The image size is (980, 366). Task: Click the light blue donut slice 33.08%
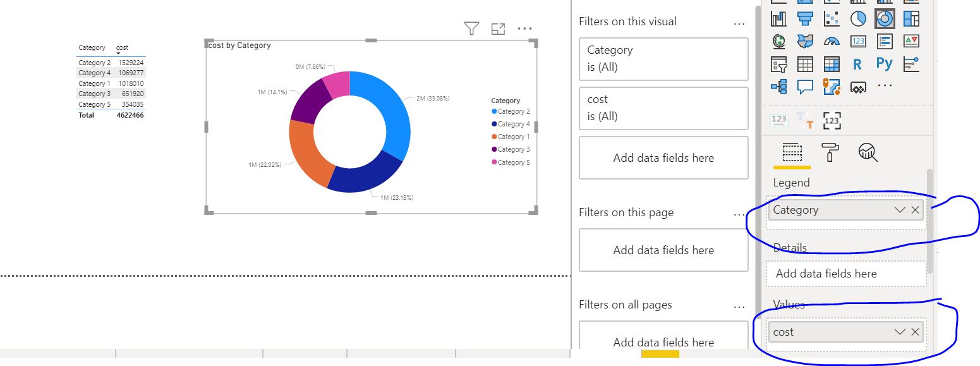393,113
